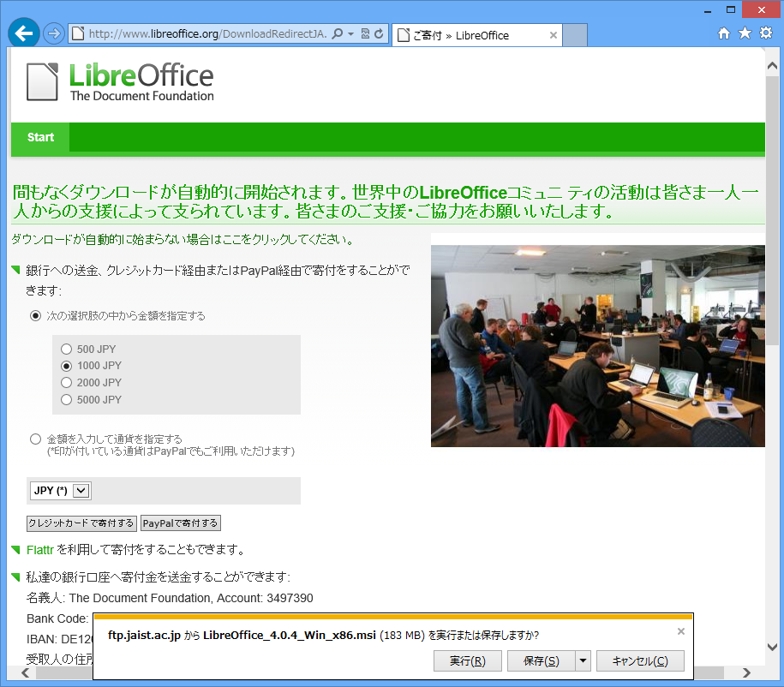784x687 pixels.
Task: Click the address bar search magnifier icon
Action: coord(338,34)
